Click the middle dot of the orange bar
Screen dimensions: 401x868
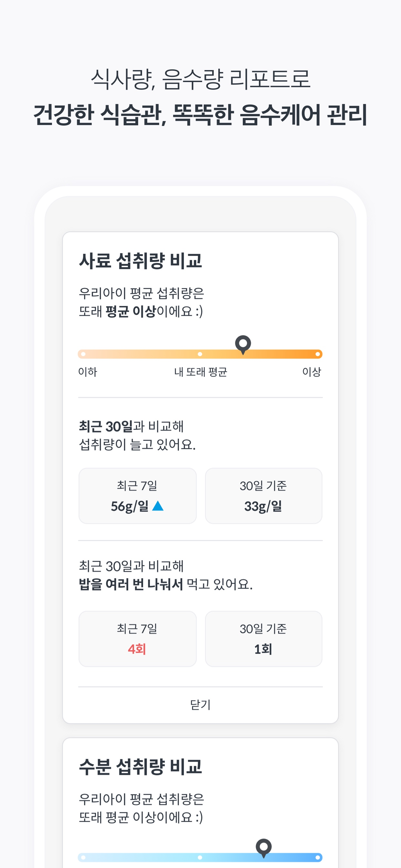tap(200, 354)
